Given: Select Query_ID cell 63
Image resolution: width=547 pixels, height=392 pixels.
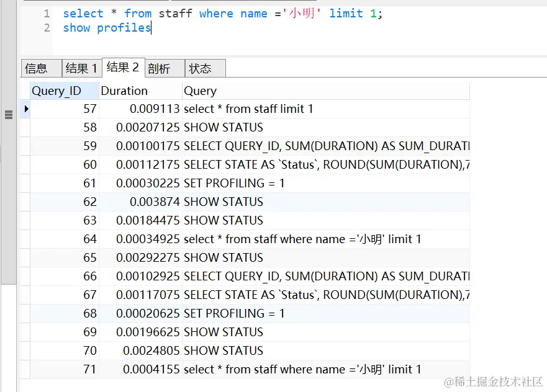Looking at the screenshot, I should [x=65, y=220].
